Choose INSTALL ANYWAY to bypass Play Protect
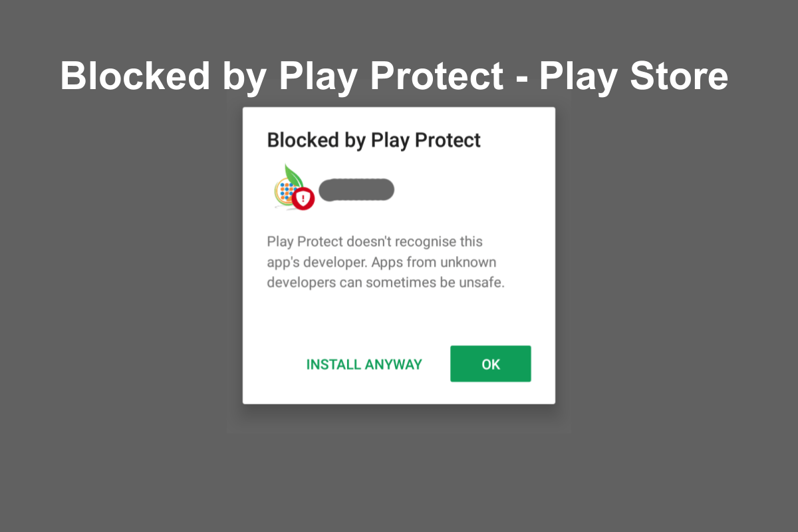 tap(364, 364)
